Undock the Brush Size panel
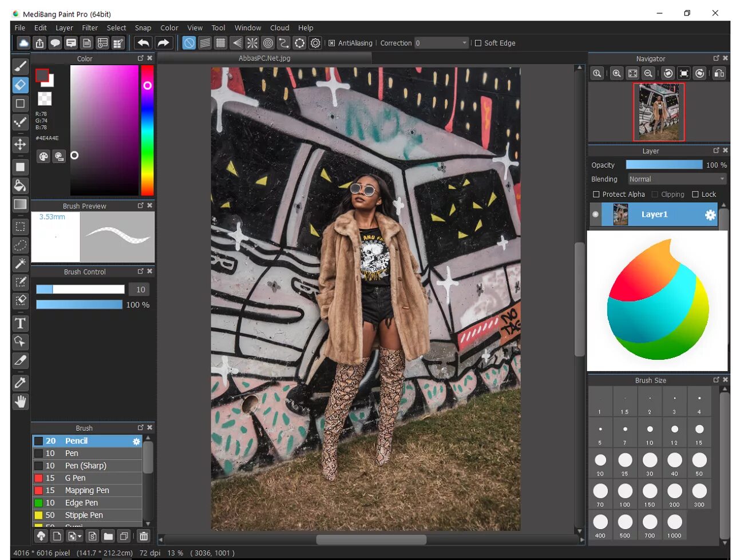The image size is (744, 560). click(x=716, y=380)
